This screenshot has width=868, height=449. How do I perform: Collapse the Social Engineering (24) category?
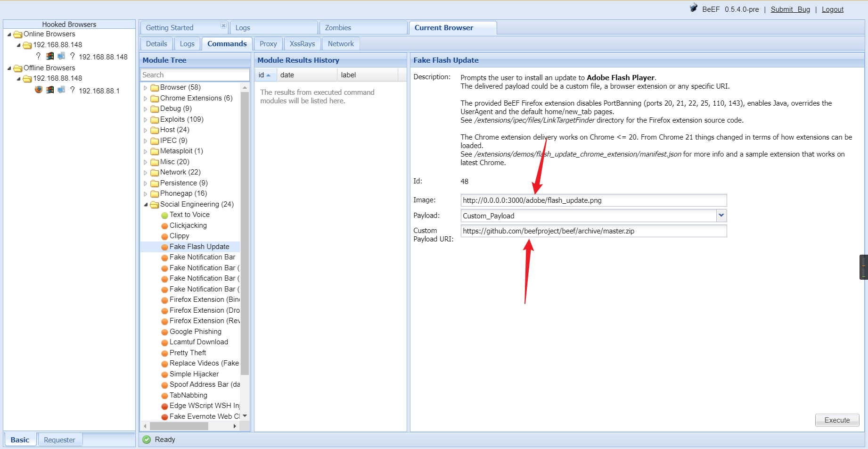click(x=146, y=205)
